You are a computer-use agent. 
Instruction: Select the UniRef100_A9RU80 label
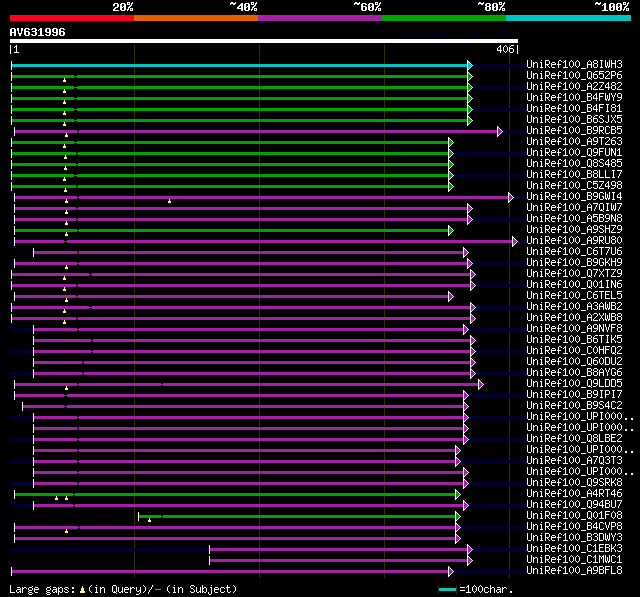[x=574, y=241]
